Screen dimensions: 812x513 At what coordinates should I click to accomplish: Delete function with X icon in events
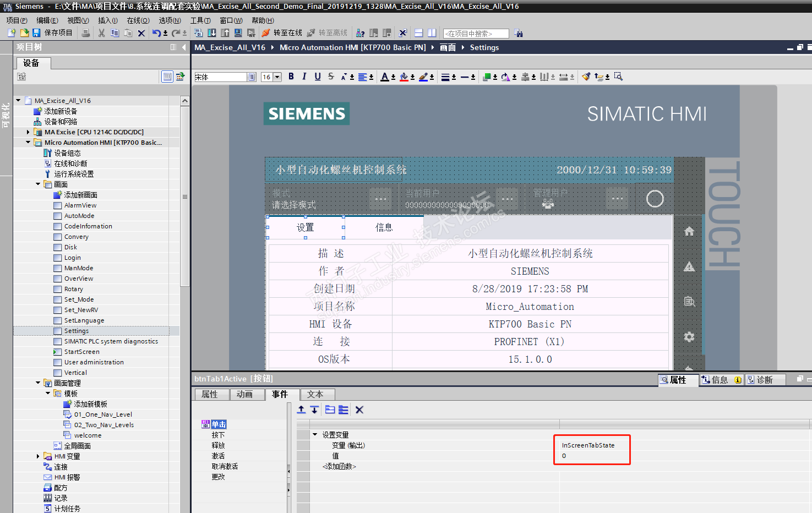(x=359, y=410)
